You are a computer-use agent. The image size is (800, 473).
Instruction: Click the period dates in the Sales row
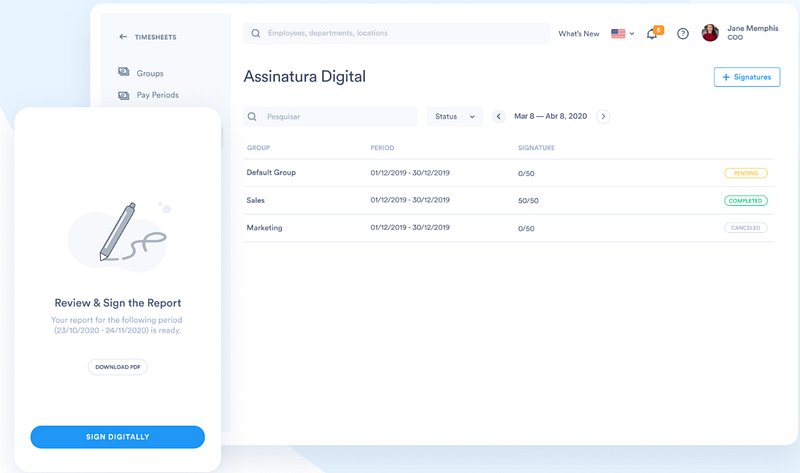[410, 200]
